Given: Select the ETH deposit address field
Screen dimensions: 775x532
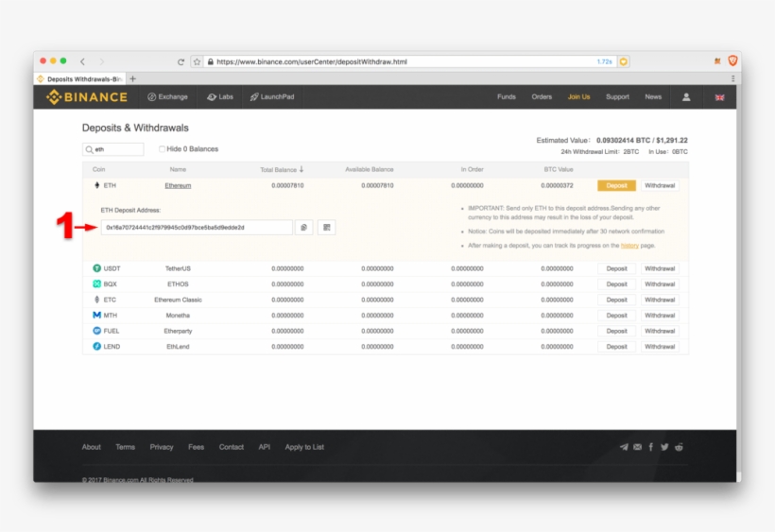Looking at the screenshot, I should click(197, 227).
